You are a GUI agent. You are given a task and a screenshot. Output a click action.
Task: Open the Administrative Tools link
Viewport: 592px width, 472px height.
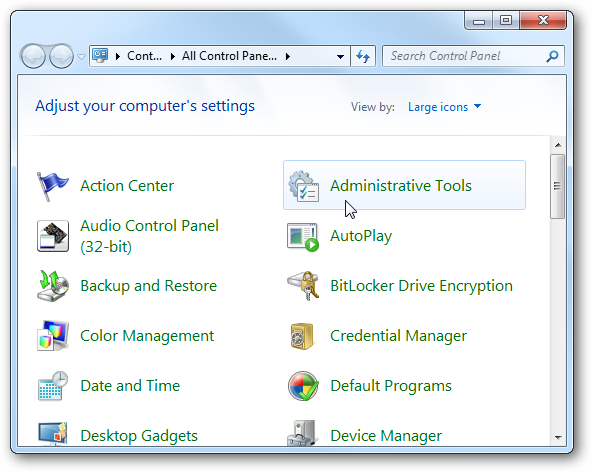coord(401,186)
